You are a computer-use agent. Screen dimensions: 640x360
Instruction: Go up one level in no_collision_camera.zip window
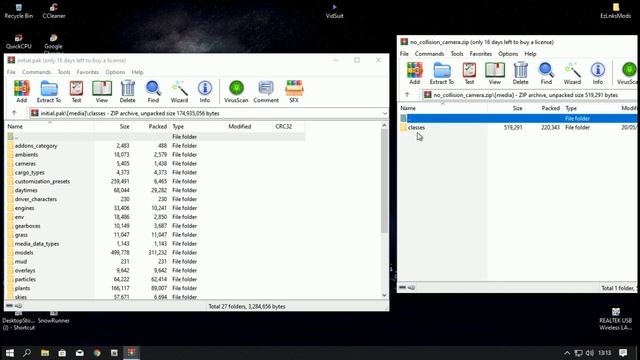407,95
